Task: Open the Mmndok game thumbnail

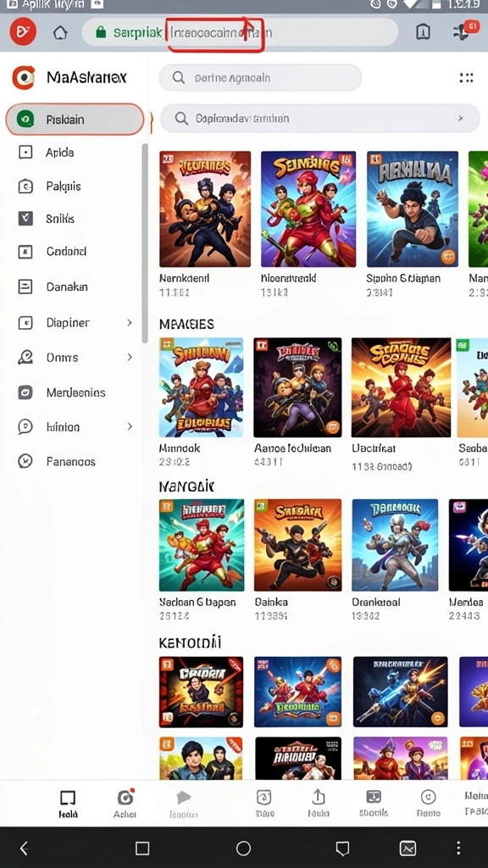Action: (x=201, y=387)
